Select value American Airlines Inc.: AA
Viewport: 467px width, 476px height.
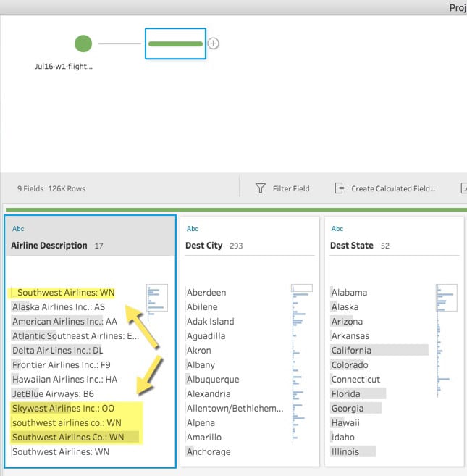click(64, 322)
